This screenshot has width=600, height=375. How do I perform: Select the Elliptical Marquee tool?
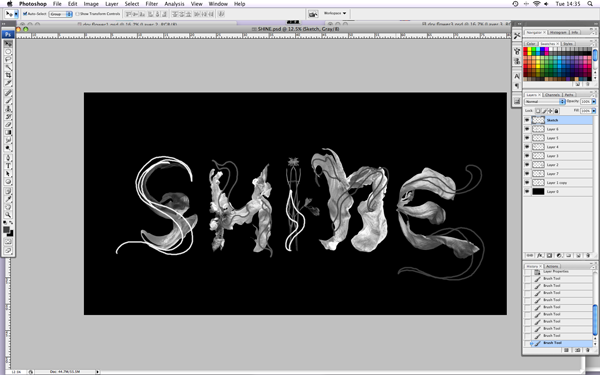click(x=8, y=52)
